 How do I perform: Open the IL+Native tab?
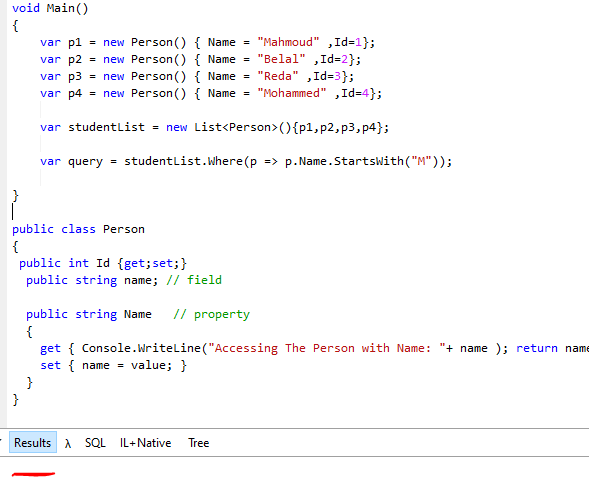click(x=145, y=443)
